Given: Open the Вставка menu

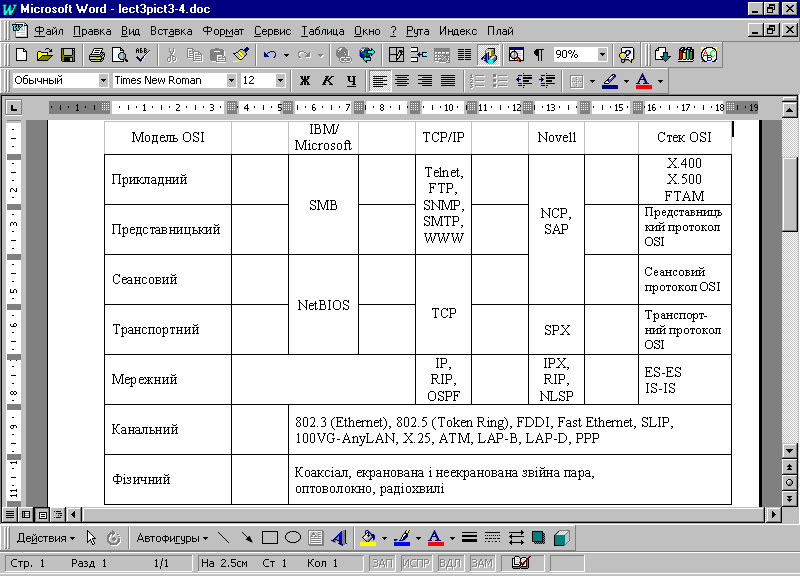Looking at the screenshot, I should (x=171, y=31).
